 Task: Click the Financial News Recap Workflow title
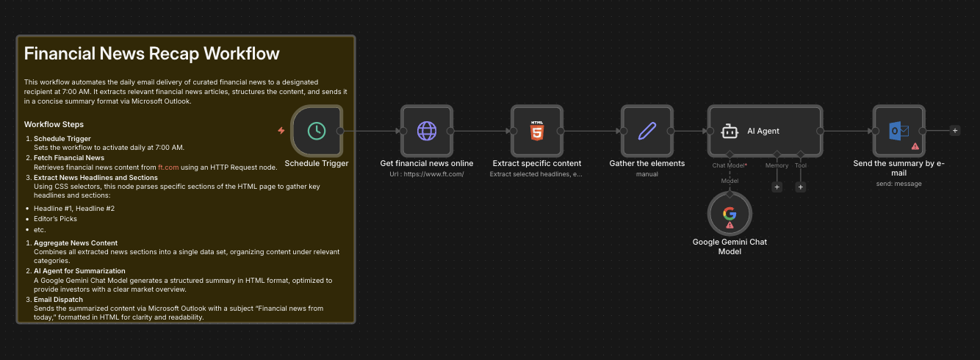151,54
